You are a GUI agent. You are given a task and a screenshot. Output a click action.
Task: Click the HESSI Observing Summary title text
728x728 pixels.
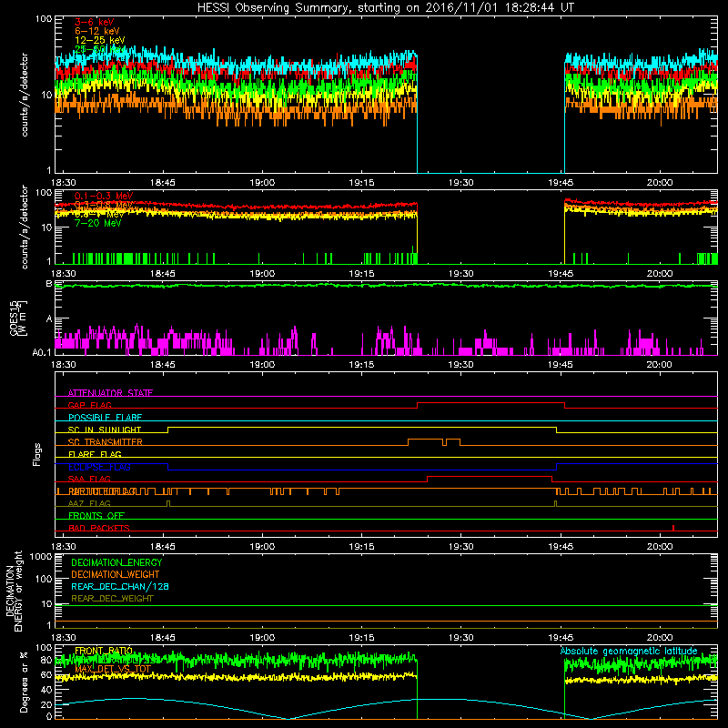coord(385,8)
